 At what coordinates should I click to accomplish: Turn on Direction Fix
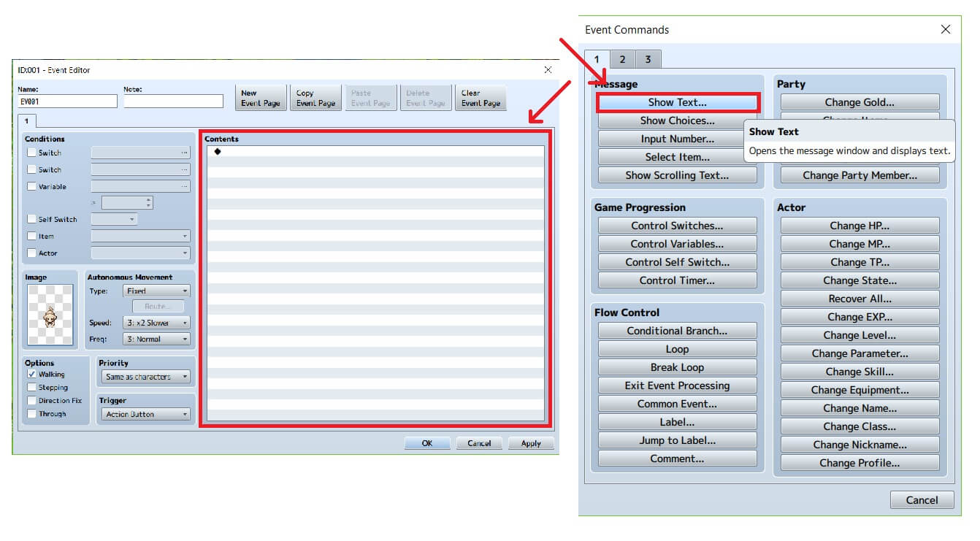coord(31,400)
